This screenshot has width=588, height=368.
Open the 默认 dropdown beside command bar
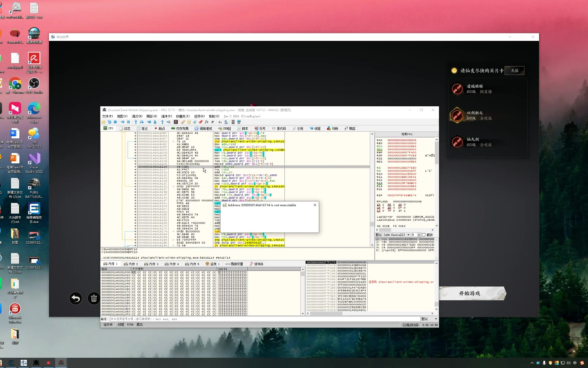tap(429, 319)
